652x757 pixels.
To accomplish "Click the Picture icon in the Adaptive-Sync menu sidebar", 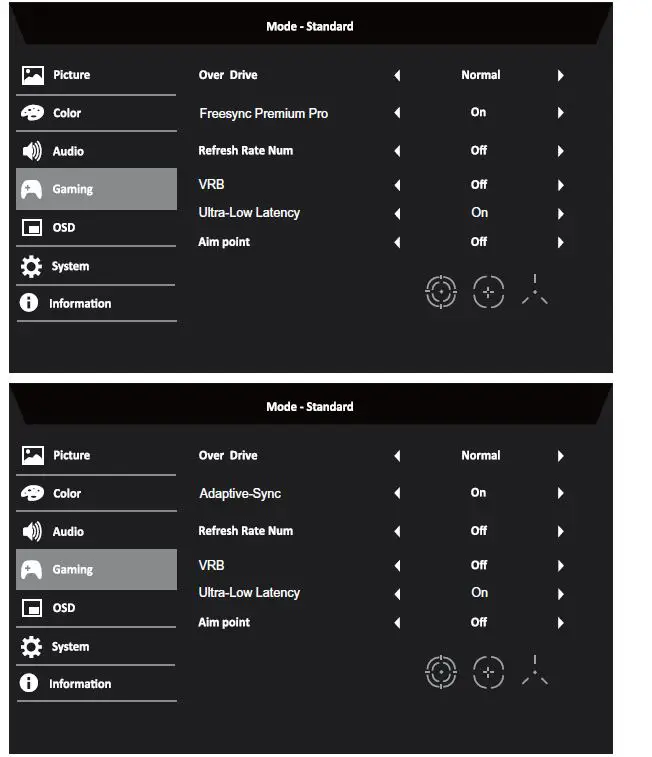I will point(33,455).
